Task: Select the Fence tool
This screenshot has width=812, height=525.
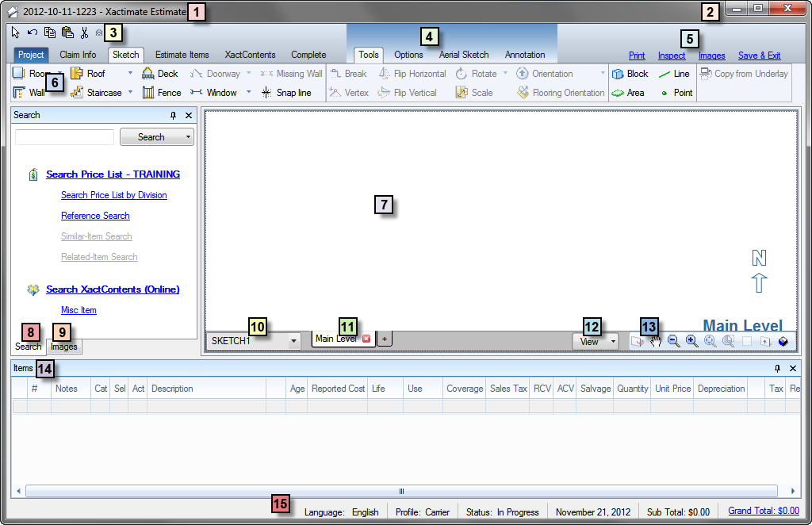Action: 162,93
